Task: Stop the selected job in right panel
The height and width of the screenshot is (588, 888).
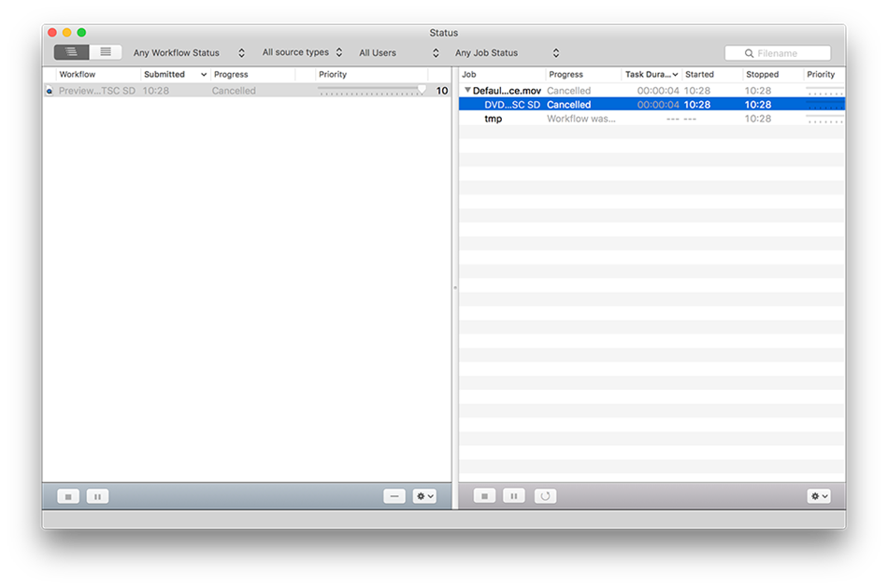Action: (x=484, y=496)
